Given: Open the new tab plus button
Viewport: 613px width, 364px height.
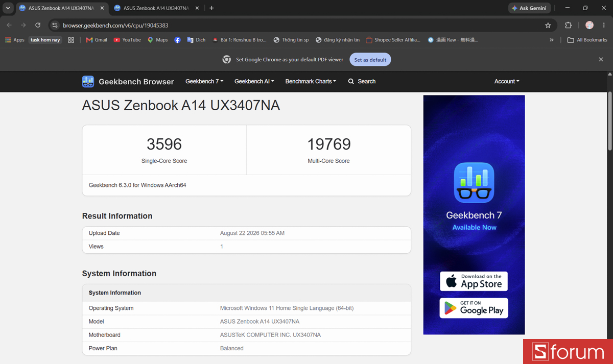Looking at the screenshot, I should 211,8.
